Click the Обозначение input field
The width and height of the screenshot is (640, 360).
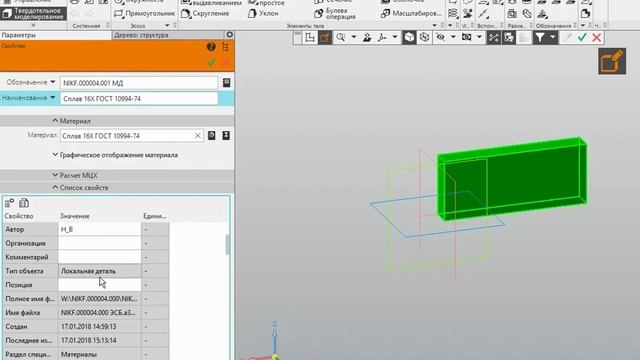[x=139, y=83]
